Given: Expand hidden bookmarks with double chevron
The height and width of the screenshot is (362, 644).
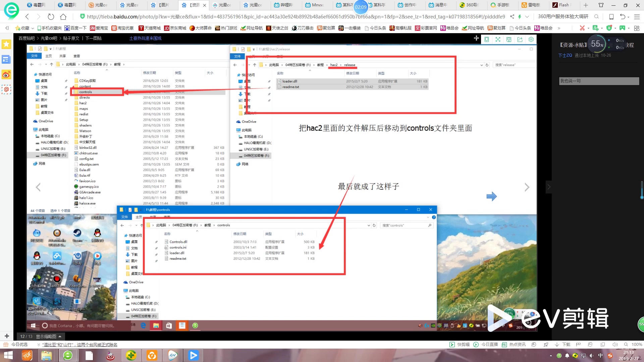Looking at the screenshot, I should [x=559, y=28].
